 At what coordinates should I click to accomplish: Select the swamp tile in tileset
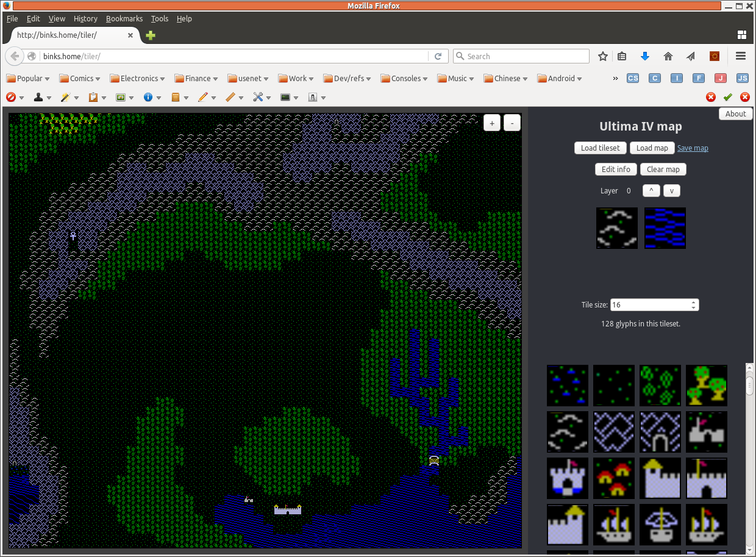[x=568, y=386]
